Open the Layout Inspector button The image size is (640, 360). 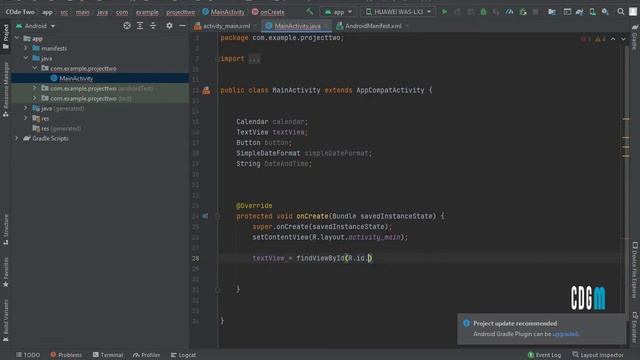[598, 355]
